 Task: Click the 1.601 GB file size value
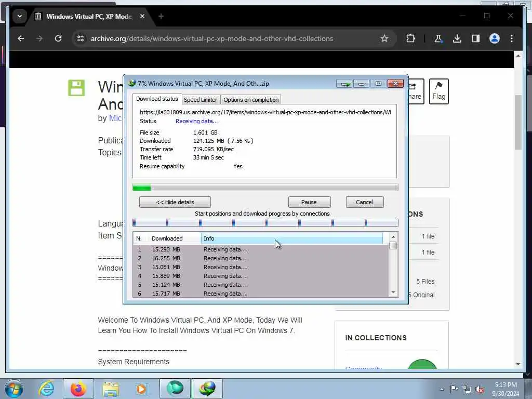(205, 132)
